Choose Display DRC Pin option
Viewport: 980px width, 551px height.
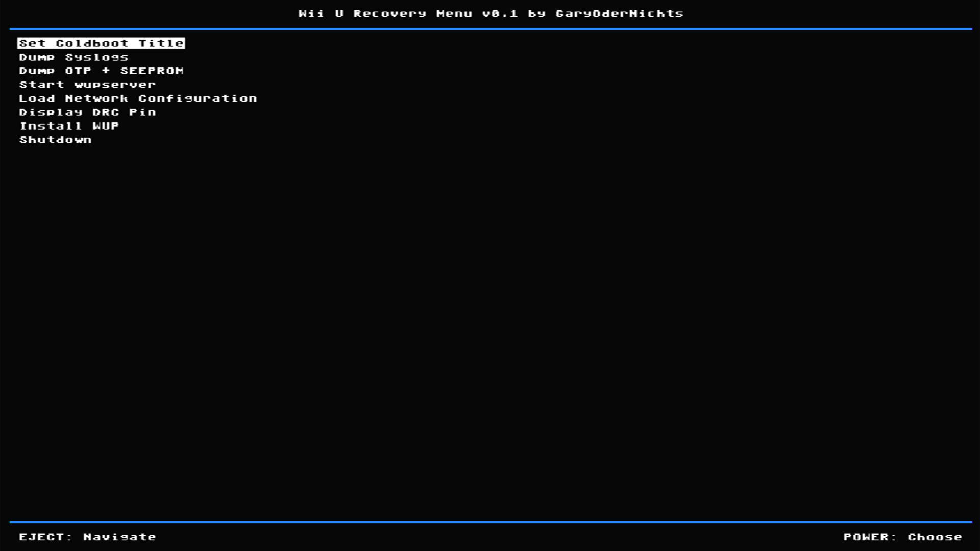click(87, 112)
